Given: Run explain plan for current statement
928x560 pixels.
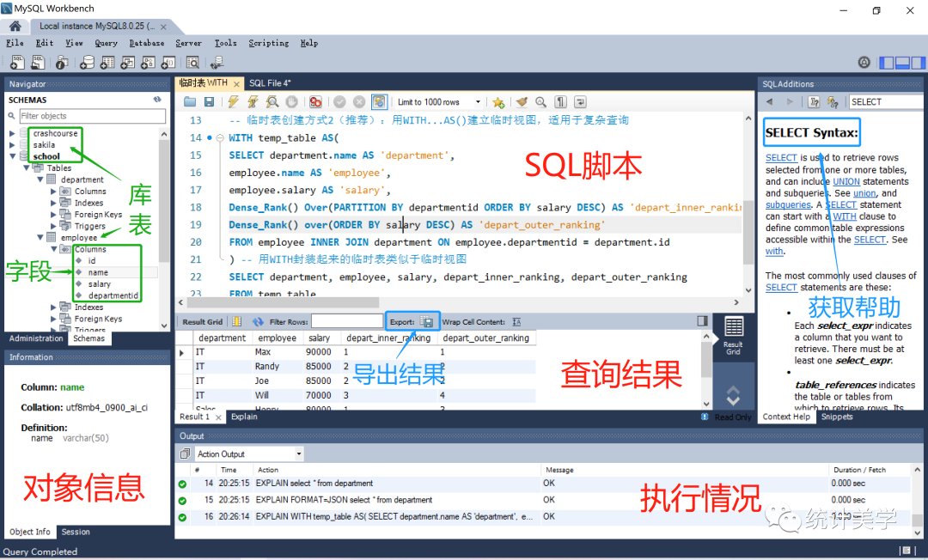Looking at the screenshot, I should coord(272,101).
